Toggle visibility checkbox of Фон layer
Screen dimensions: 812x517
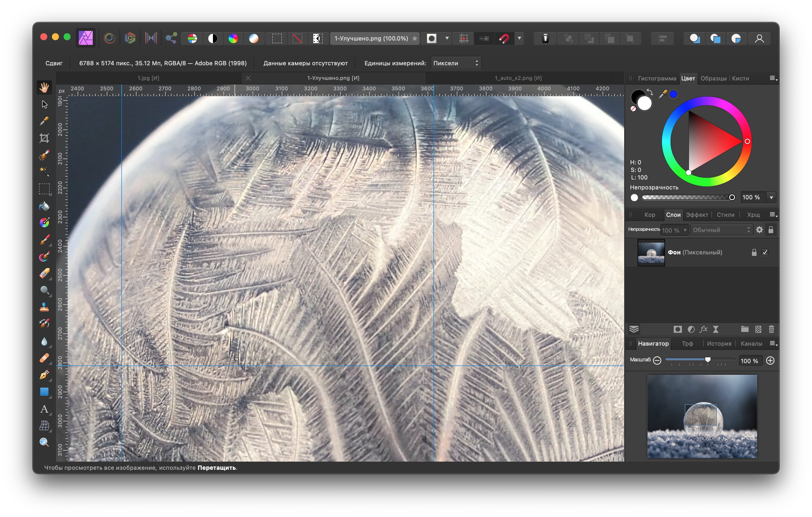tap(765, 252)
